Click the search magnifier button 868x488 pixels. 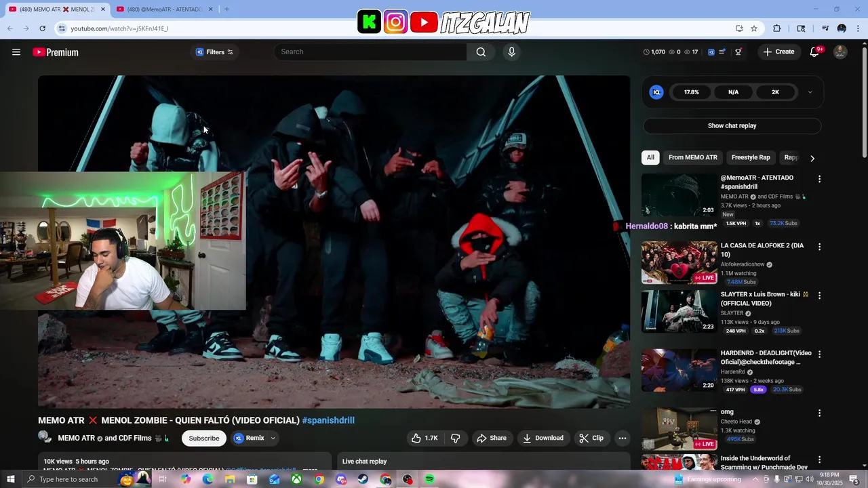pos(481,52)
